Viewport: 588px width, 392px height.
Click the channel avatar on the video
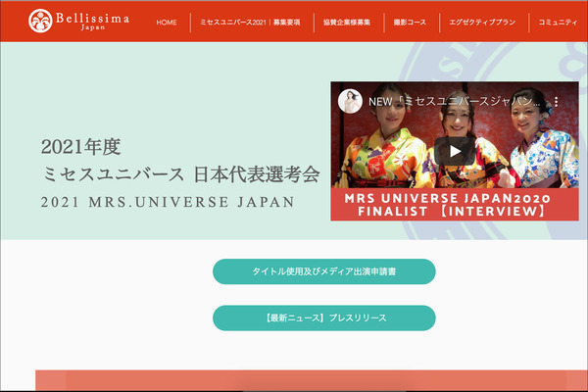350,101
